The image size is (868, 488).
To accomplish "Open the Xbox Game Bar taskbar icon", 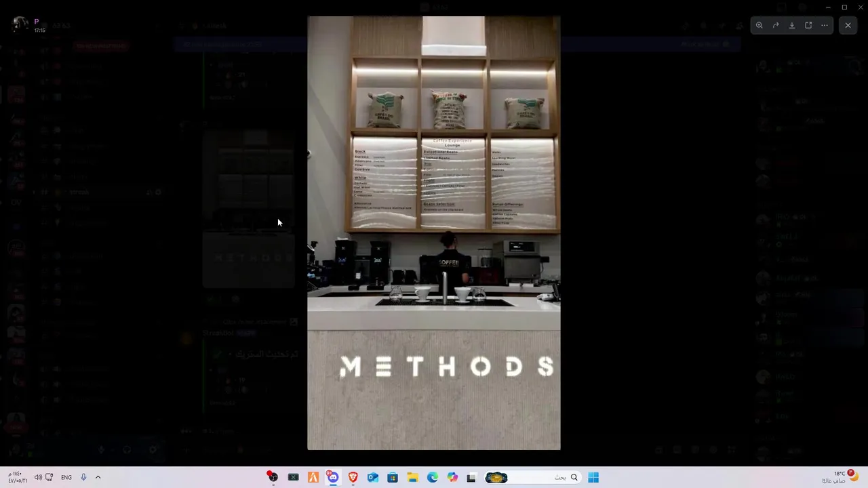I will tap(293, 477).
